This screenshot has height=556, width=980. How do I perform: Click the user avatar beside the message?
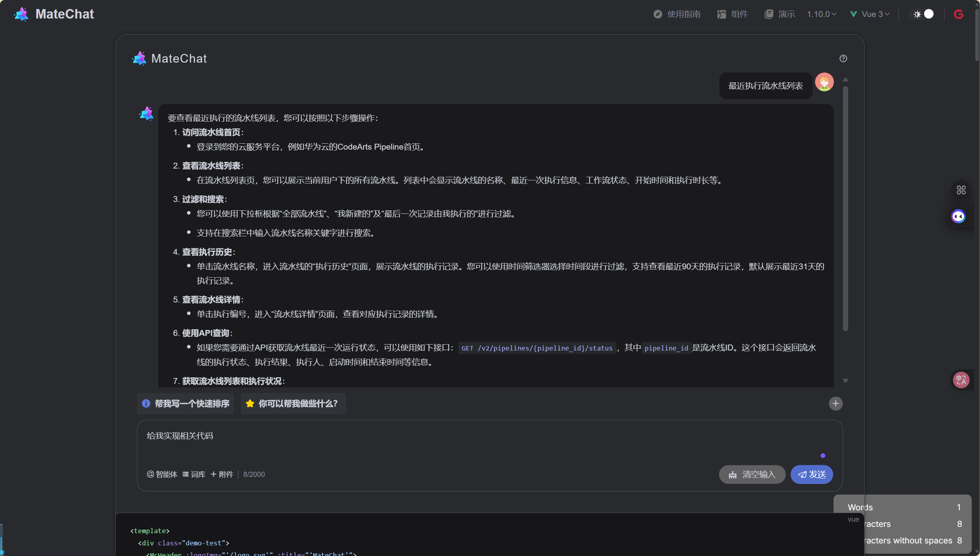(824, 82)
